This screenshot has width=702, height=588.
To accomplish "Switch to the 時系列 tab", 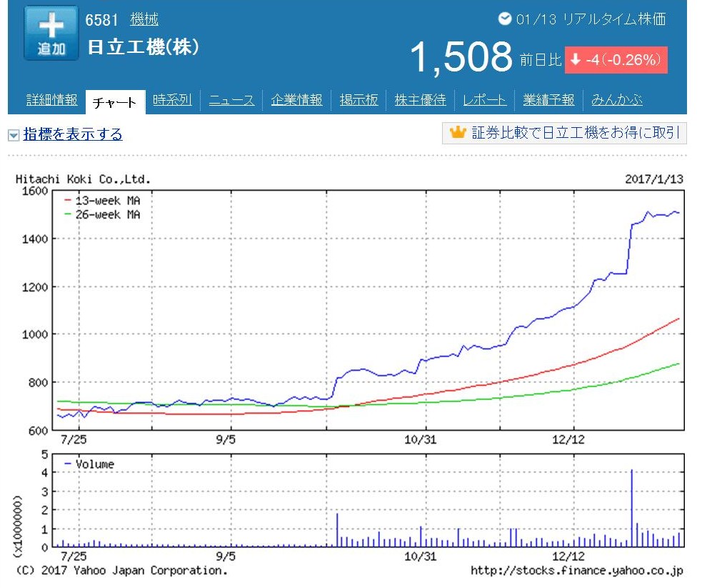I will 172,100.
